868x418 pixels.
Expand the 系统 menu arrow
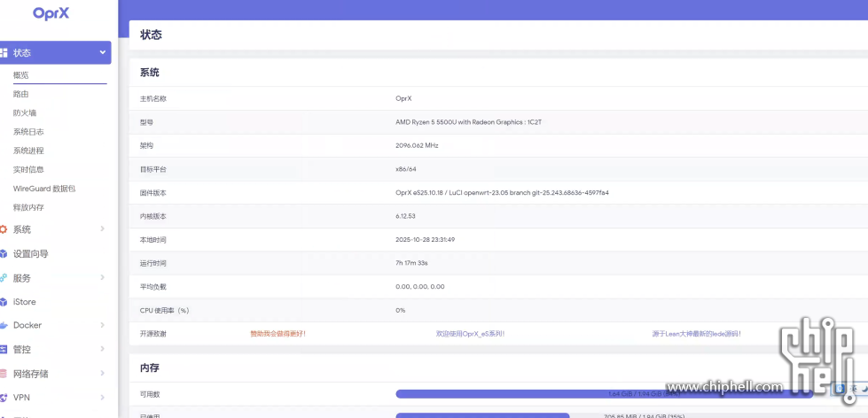point(103,229)
